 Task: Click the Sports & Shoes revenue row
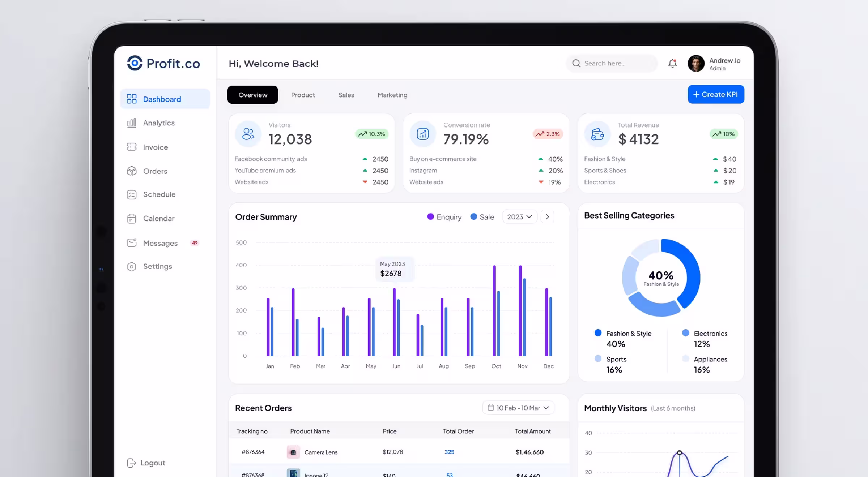(x=661, y=171)
